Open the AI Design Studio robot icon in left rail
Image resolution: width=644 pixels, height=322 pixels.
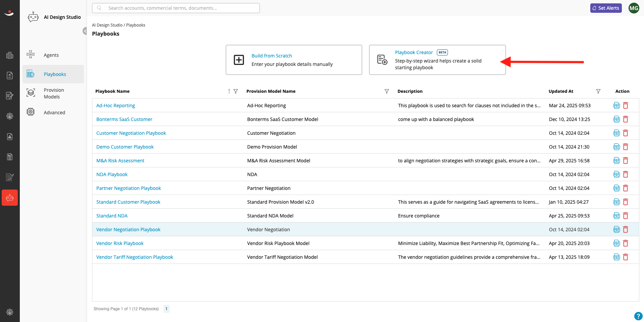click(10, 198)
